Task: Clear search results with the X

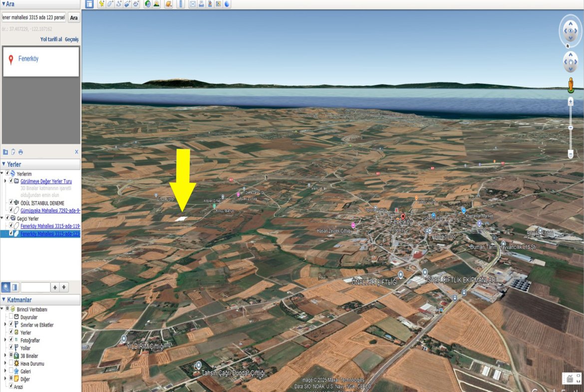Action: (x=76, y=152)
